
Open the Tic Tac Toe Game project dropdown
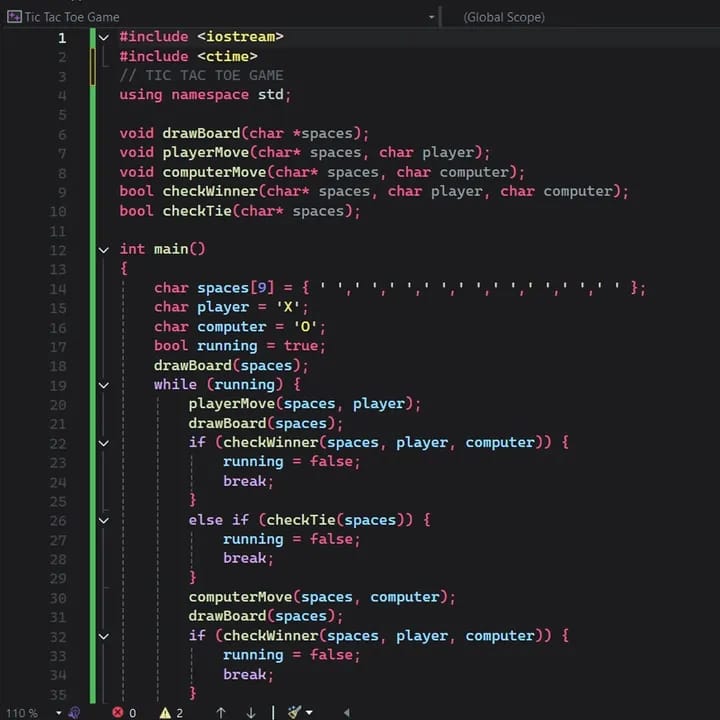(x=431, y=17)
